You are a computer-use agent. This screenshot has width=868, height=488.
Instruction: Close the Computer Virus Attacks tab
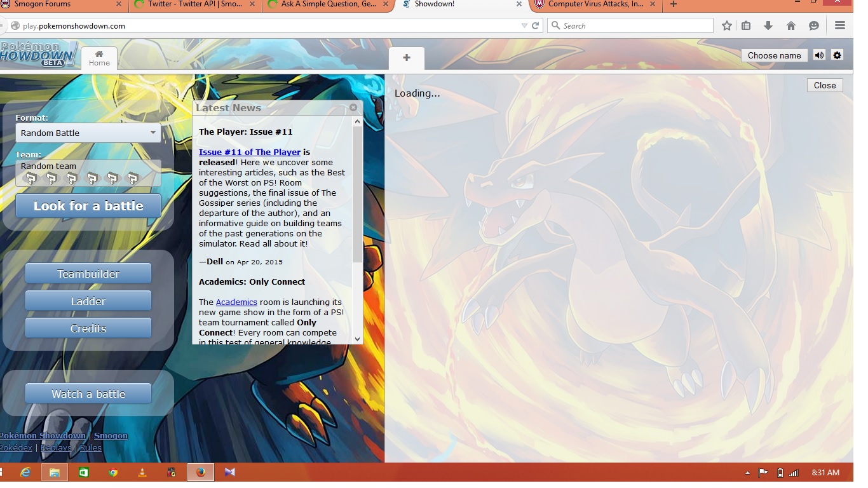pyautogui.click(x=653, y=4)
